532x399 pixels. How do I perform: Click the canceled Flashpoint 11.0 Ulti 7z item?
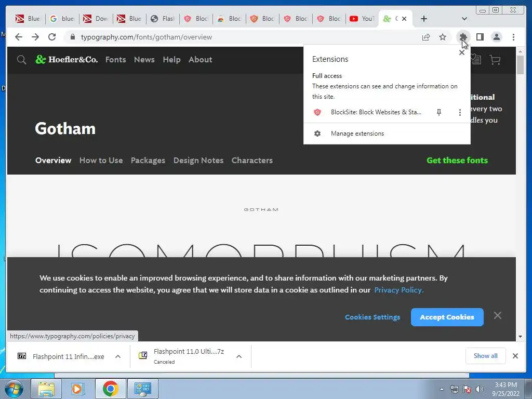coord(181,356)
